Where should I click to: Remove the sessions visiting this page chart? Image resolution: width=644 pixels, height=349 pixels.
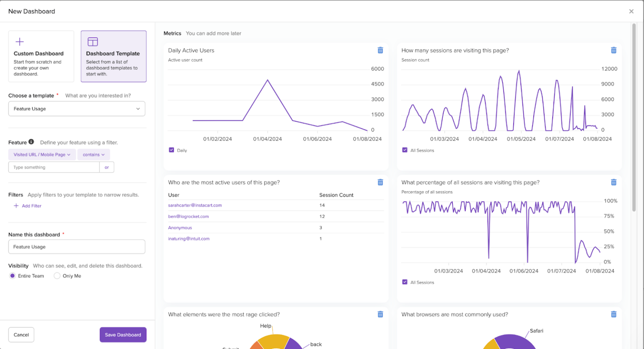(x=613, y=50)
